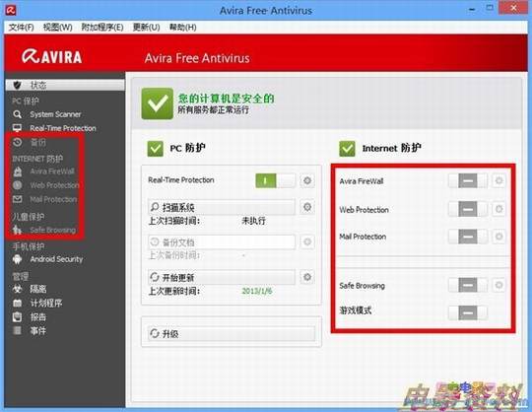The width and height of the screenshot is (532, 412).
Task: Click gear icon beside 扫描系统
Action: coord(307,207)
